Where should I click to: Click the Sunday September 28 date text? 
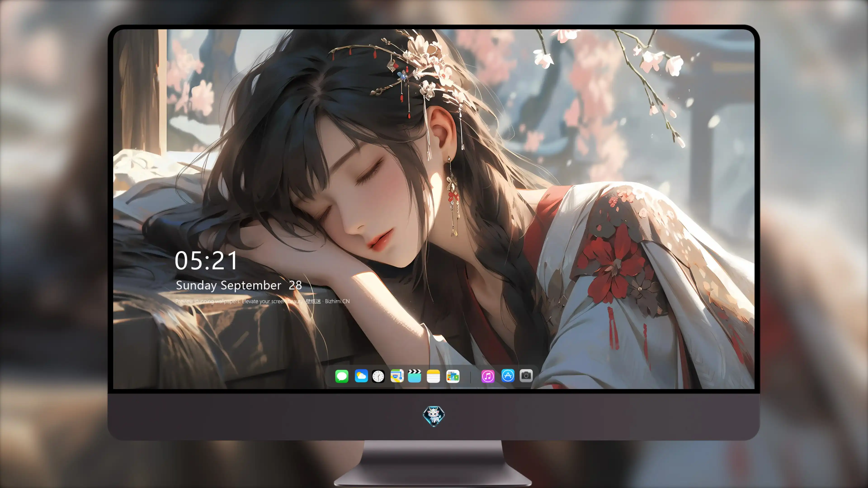pyautogui.click(x=239, y=285)
